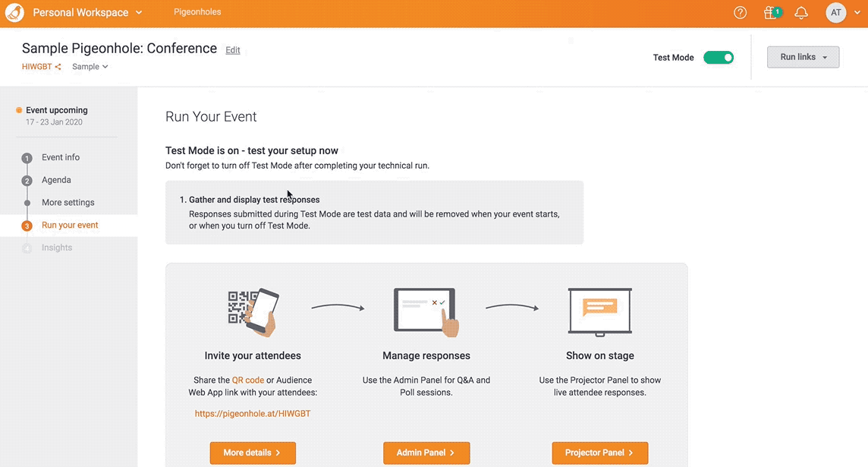Click the Pigeonhole logo icon
The height and width of the screenshot is (467, 868).
pos(14,12)
